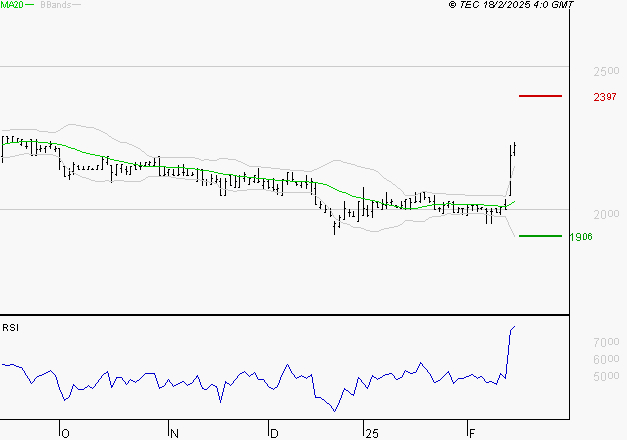The height and width of the screenshot is (440, 627).
Task: Click the red resistance level line
Action: (x=540, y=96)
